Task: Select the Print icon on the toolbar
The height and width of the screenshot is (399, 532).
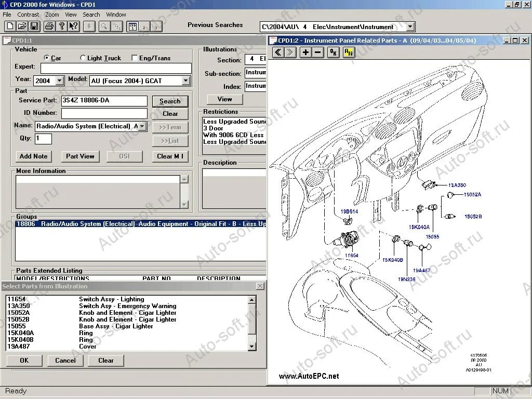Action: click(49, 26)
